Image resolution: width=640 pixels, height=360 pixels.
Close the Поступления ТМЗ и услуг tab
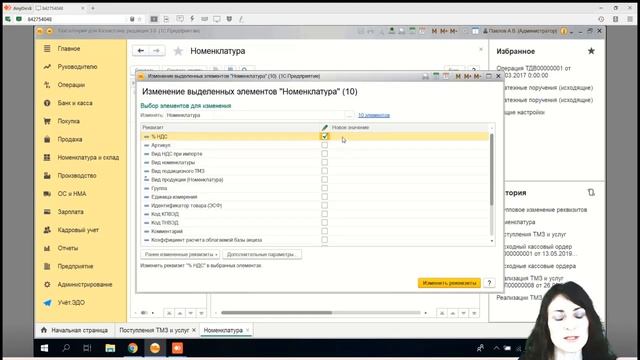click(194, 330)
